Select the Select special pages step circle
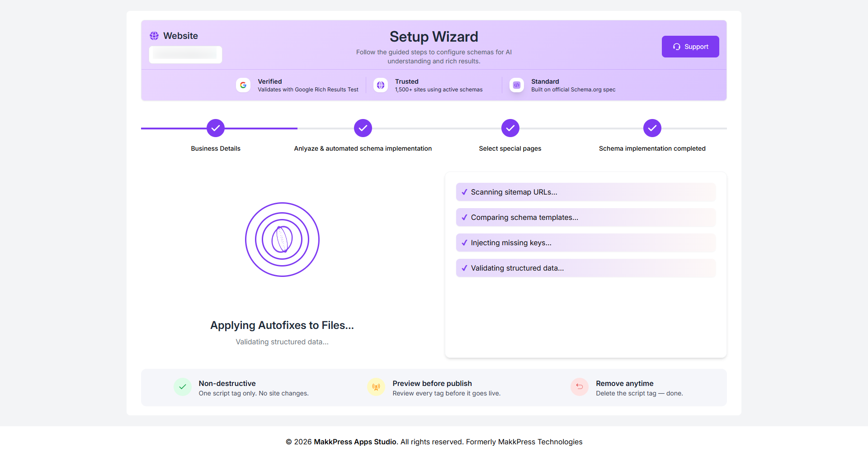The height and width of the screenshot is (457, 868). click(510, 128)
